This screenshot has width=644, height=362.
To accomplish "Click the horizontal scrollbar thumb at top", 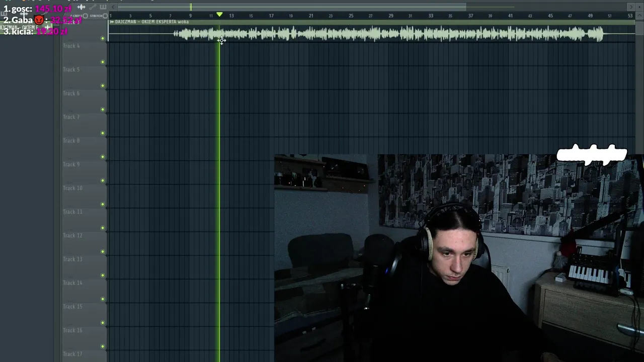I will 292,7.
